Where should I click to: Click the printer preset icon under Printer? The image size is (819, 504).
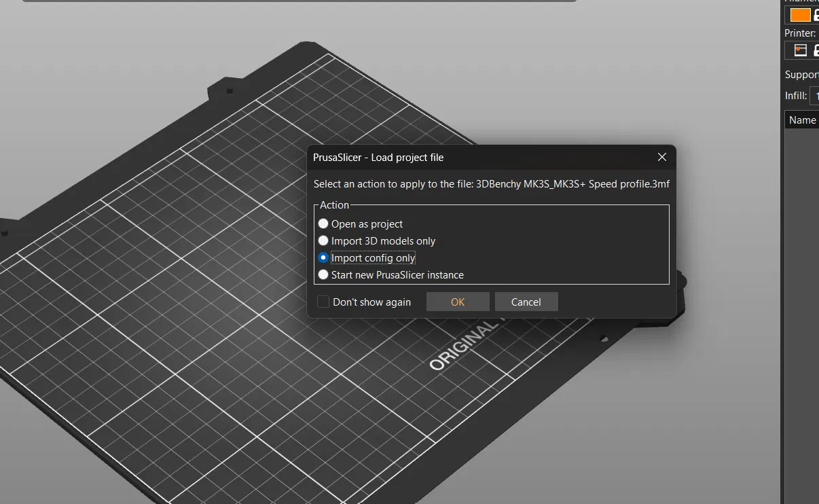(x=801, y=50)
